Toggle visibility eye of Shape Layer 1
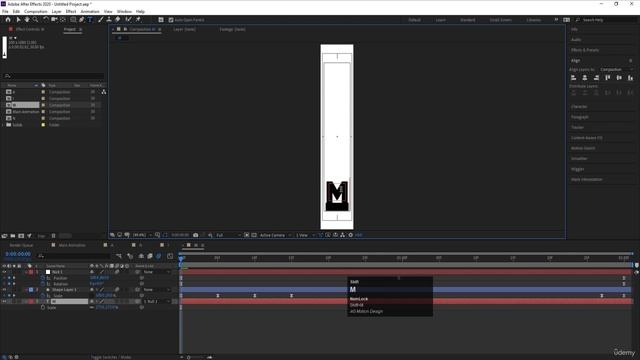This screenshot has height=360, width=640. (4, 290)
